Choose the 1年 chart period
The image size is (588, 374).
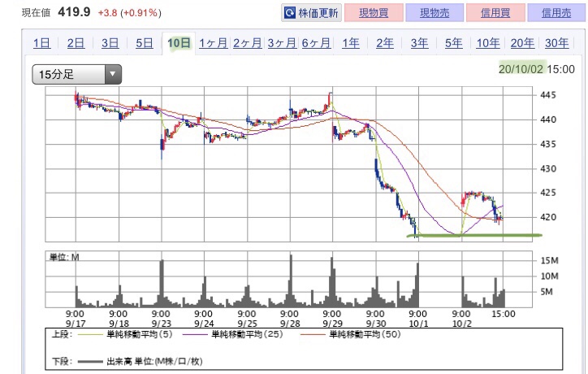coord(351,43)
